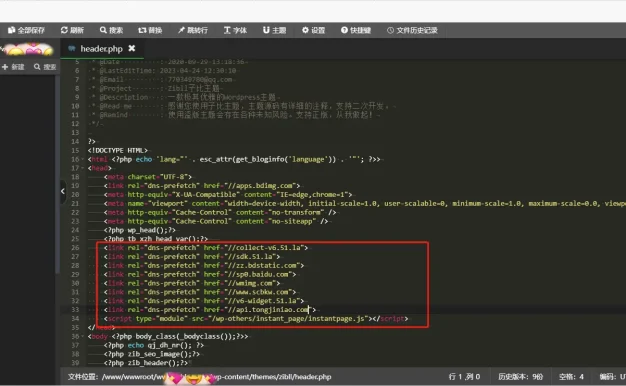This screenshot has height=386, width=626.
Task: Open the jump to line (跳转行) tool
Action: [193, 30]
